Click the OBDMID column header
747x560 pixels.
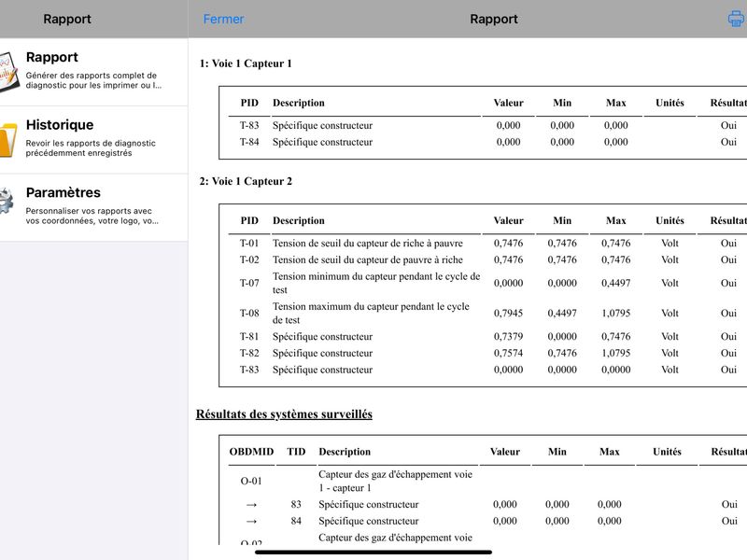pyautogui.click(x=251, y=452)
